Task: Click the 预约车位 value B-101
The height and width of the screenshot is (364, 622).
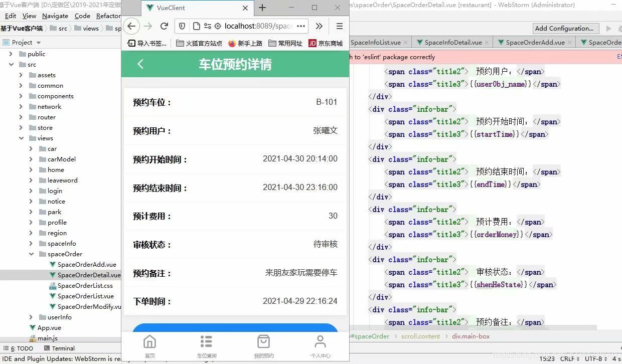Action: coord(327,102)
